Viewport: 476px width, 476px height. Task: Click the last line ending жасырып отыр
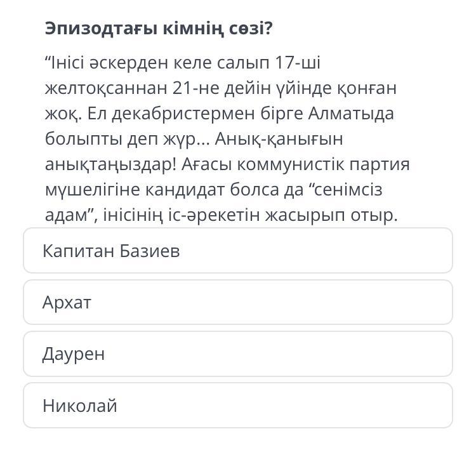(x=221, y=215)
